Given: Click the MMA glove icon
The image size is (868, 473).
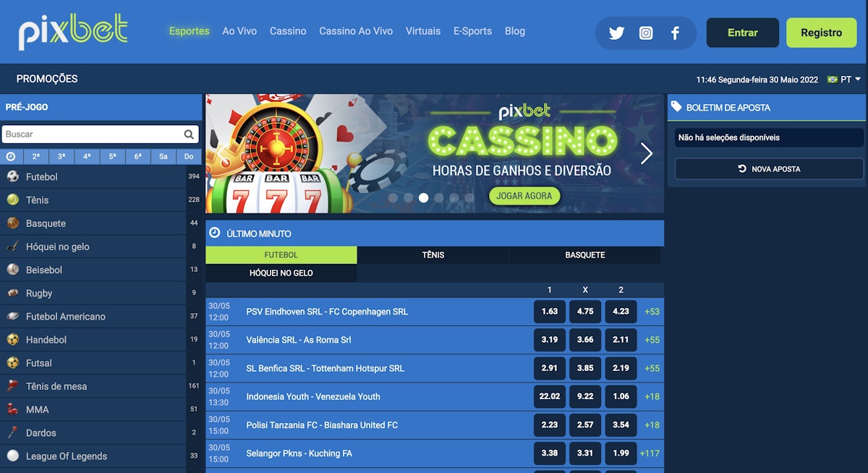Looking at the screenshot, I should tap(12, 409).
